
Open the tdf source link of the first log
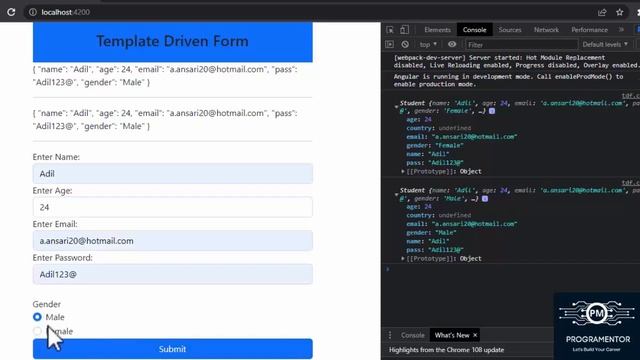coord(631,96)
